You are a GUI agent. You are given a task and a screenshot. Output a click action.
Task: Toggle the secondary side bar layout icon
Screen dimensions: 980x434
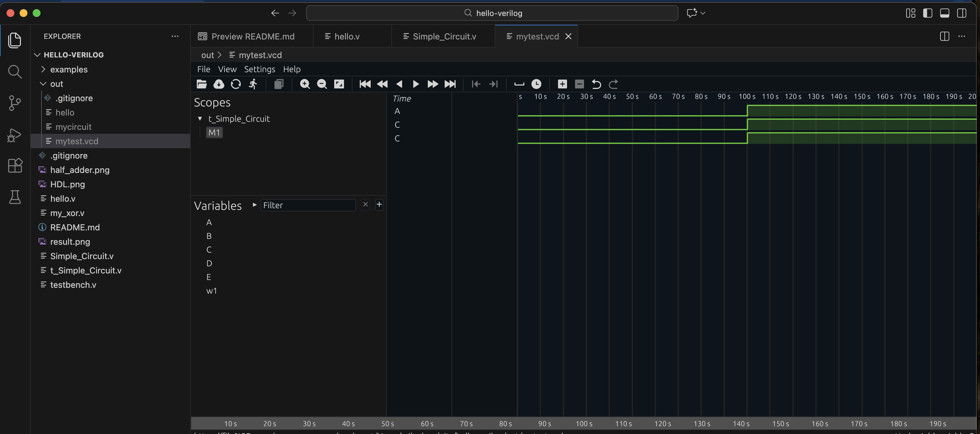(962, 13)
